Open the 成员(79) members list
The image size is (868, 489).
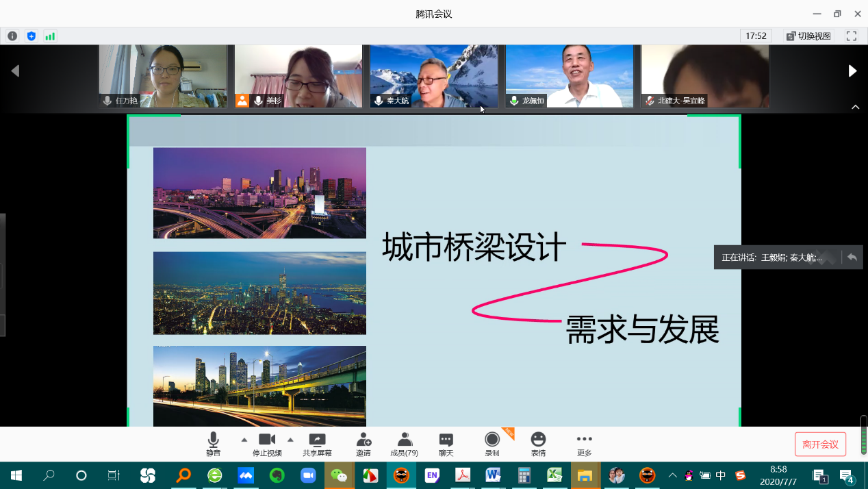click(x=404, y=444)
